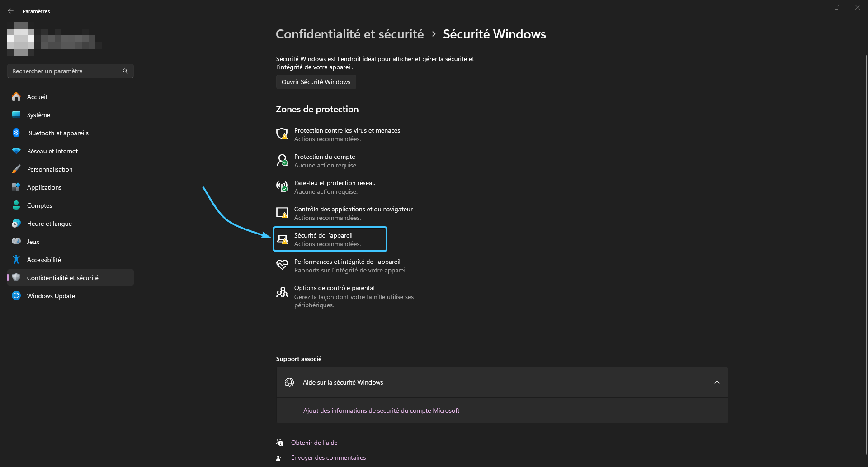Screen dimensions: 868x467
Task: Open Ajout des informations de sécurité link
Action: point(381,410)
